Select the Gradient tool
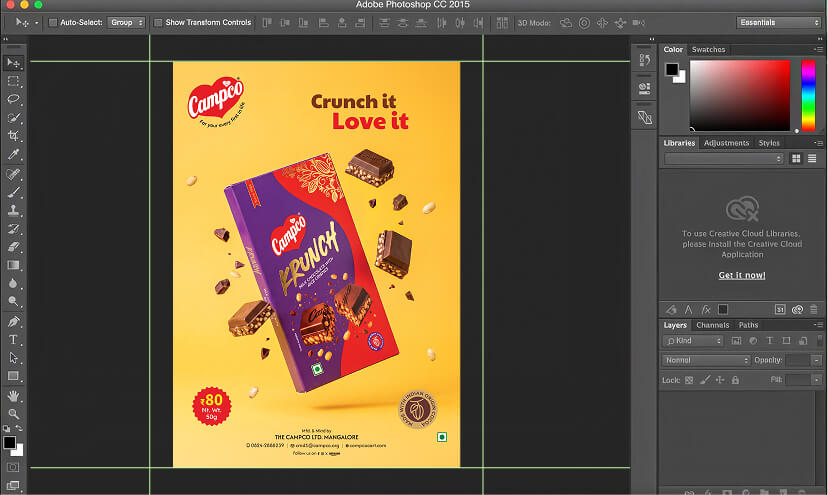 [13, 265]
